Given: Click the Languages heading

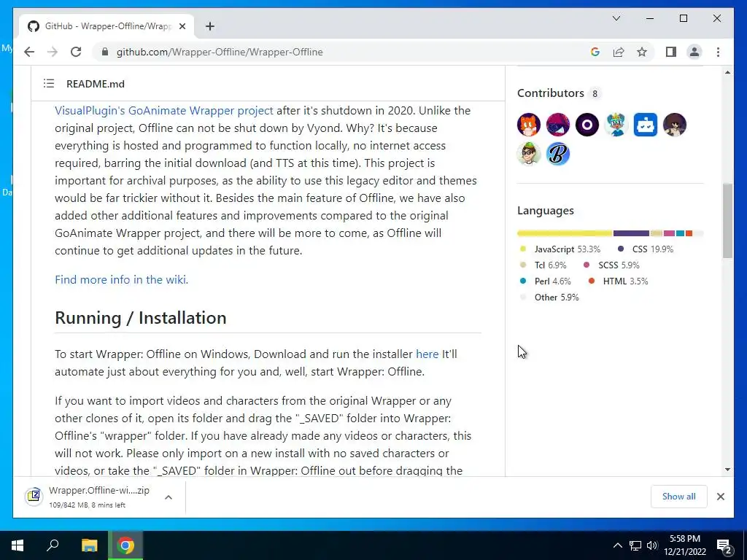Looking at the screenshot, I should tap(546, 211).
